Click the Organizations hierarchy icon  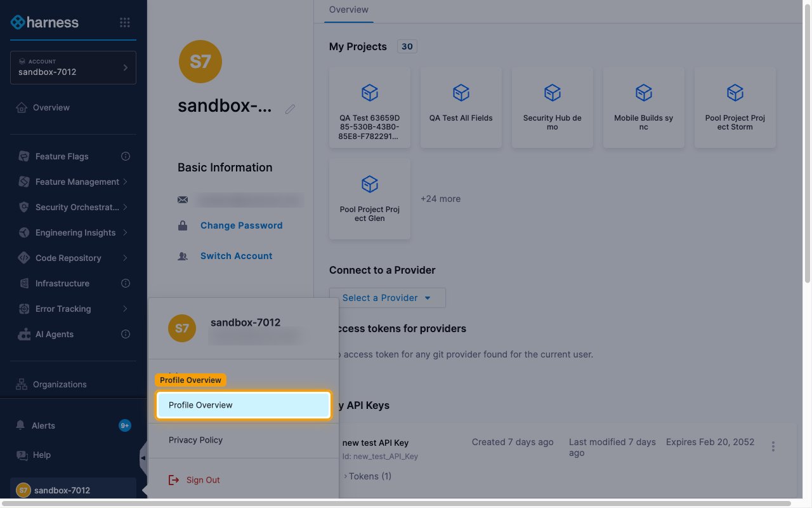[22, 384]
